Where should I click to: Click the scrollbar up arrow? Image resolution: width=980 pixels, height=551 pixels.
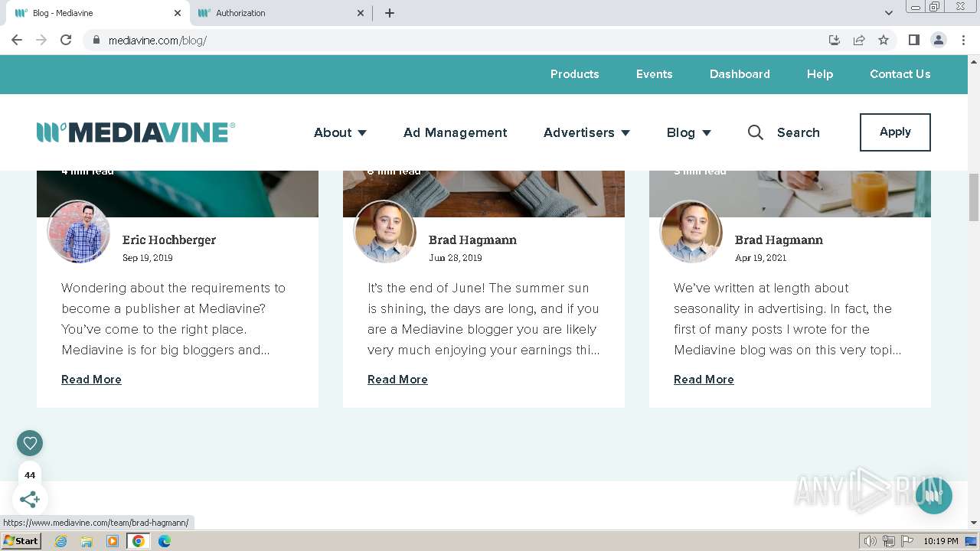[973, 60]
